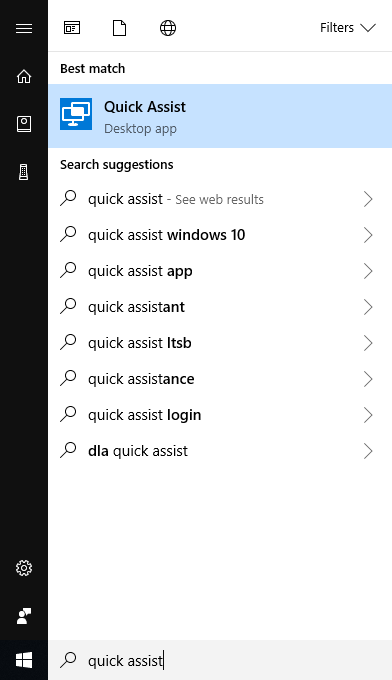Screen dimensions: 392x680
Task: Open the Settings gear icon
Action: click(x=24, y=568)
